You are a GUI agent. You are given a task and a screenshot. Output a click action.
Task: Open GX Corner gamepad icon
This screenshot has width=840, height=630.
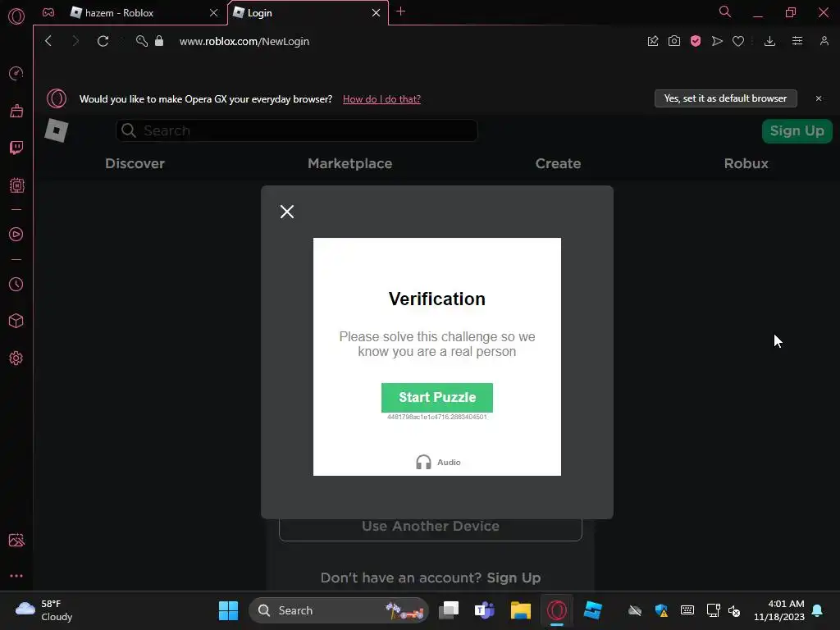[48, 12]
